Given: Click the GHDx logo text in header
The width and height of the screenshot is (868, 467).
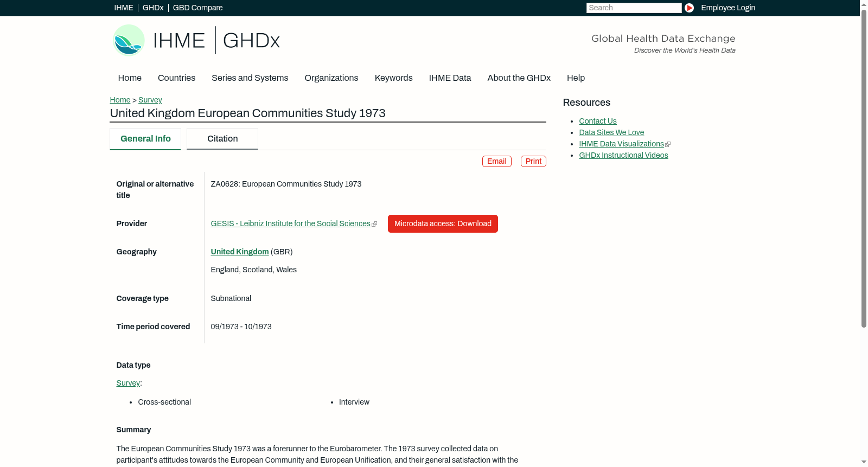Looking at the screenshot, I should tap(251, 41).
